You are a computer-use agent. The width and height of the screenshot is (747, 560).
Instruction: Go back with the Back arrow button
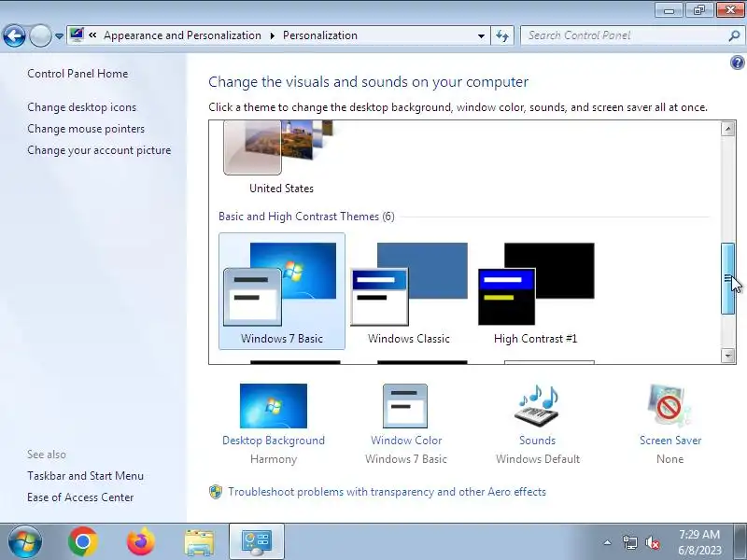coord(14,35)
